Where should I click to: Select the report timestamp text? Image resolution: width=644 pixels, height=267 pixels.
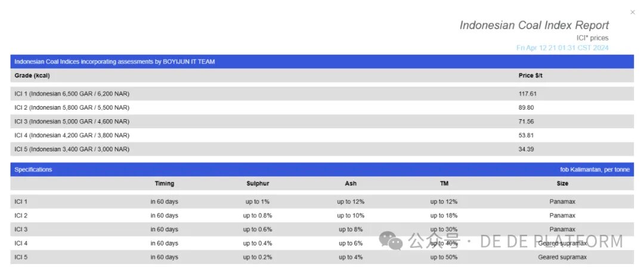(562, 48)
